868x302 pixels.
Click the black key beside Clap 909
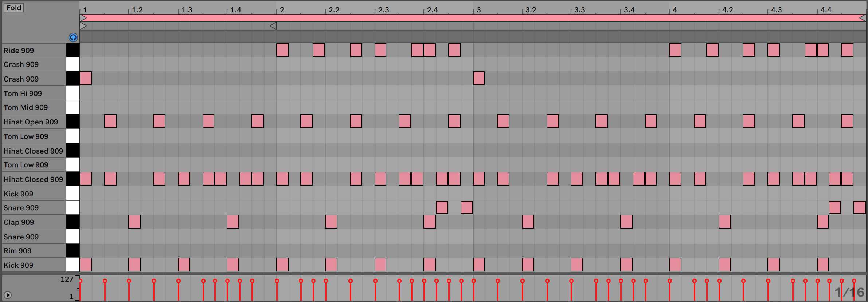click(73, 222)
